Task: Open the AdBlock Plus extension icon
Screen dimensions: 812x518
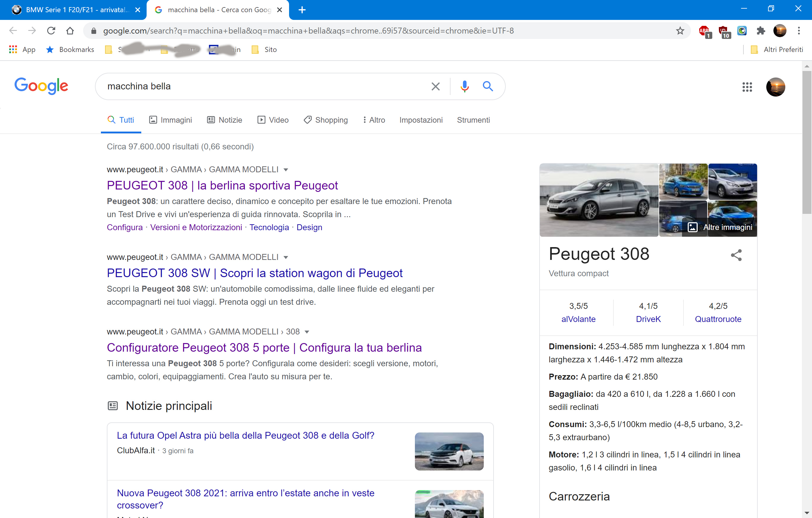Action: [x=705, y=31]
